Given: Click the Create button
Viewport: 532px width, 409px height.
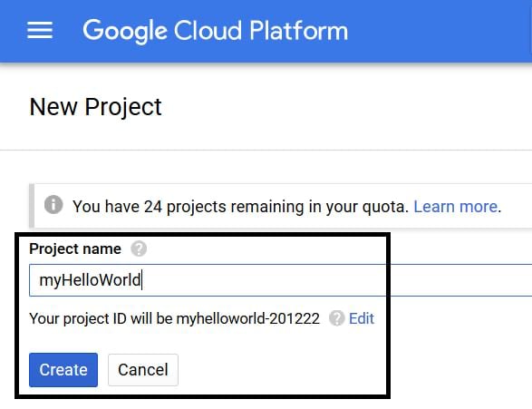Looking at the screenshot, I should point(63,370).
